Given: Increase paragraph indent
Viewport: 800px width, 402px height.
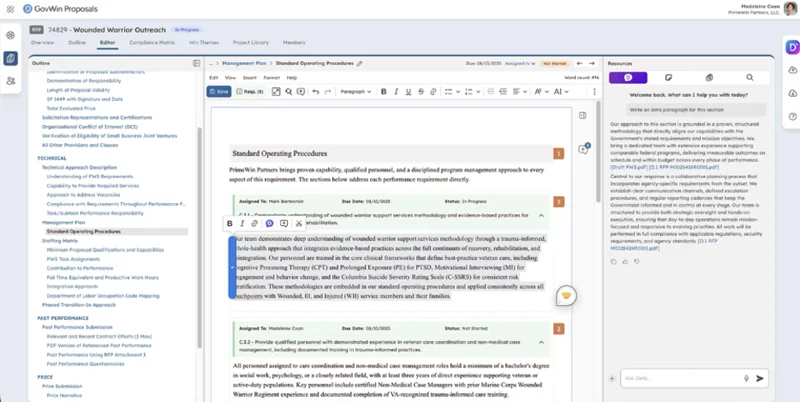Looking at the screenshot, I should tap(503, 92).
